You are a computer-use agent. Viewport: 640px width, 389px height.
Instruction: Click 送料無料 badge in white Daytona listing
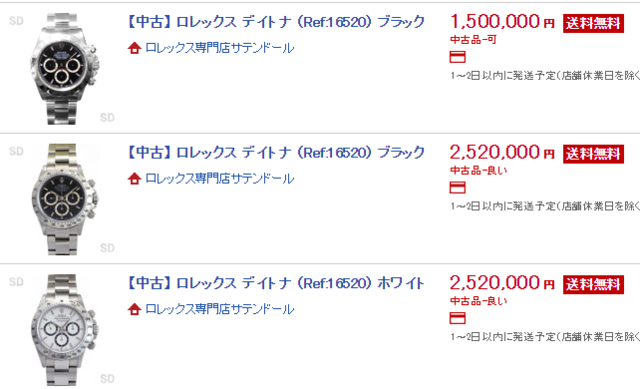click(593, 285)
